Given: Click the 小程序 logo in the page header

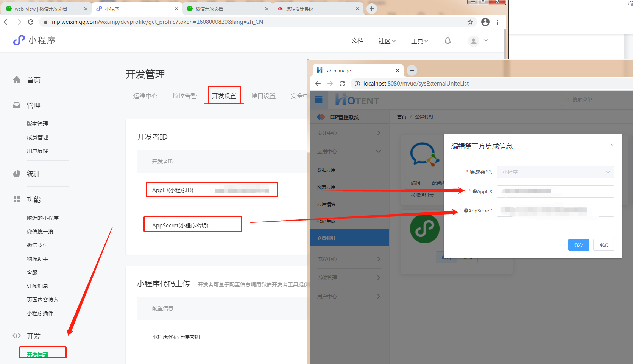Looking at the screenshot, I should tap(34, 40).
